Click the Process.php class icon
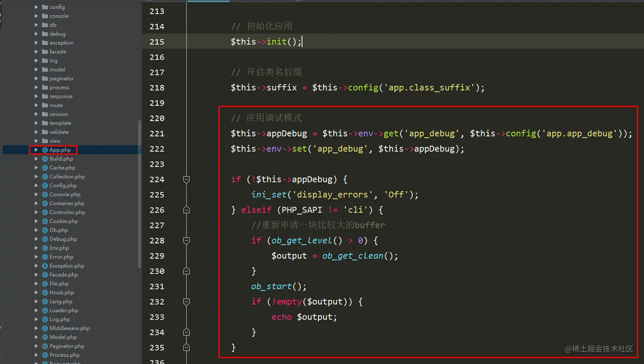644x364 pixels. pos(45,355)
